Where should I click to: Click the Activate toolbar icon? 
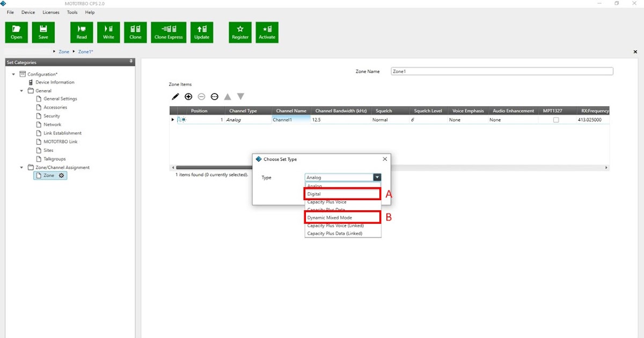pyautogui.click(x=267, y=32)
